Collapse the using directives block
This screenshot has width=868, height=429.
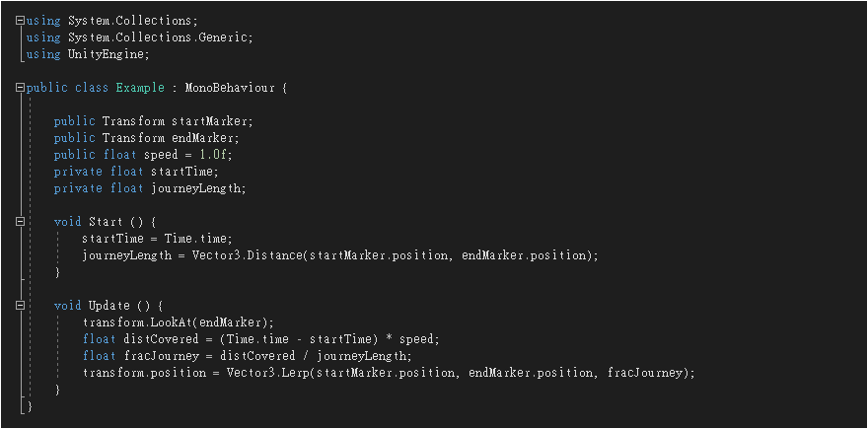click(21, 21)
